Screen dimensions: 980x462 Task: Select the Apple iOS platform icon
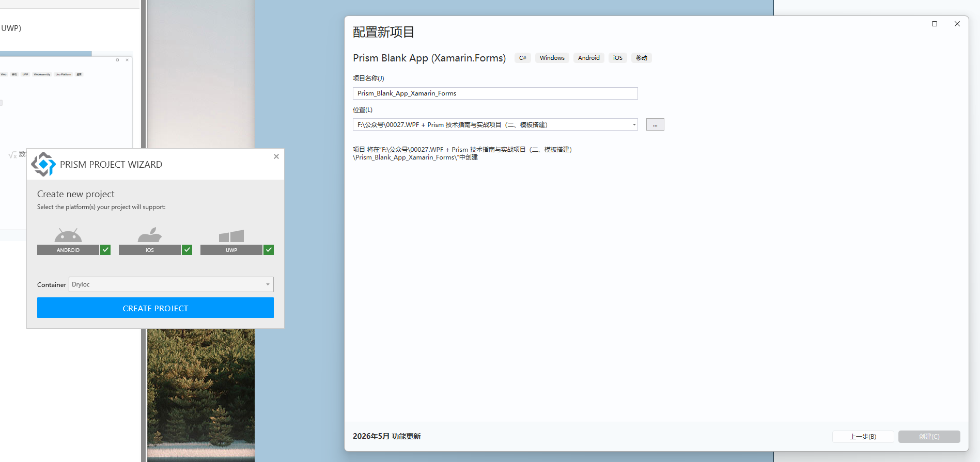coord(150,234)
